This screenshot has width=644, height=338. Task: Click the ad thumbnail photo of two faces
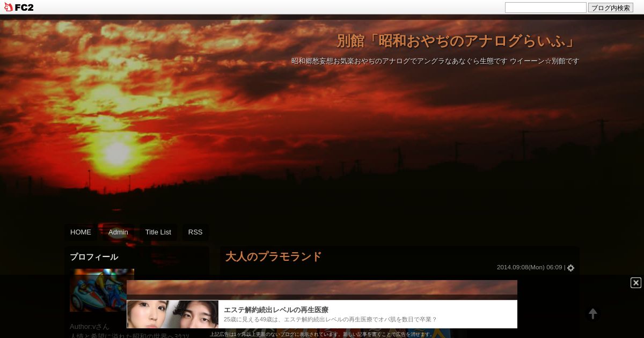pyautogui.click(x=172, y=314)
